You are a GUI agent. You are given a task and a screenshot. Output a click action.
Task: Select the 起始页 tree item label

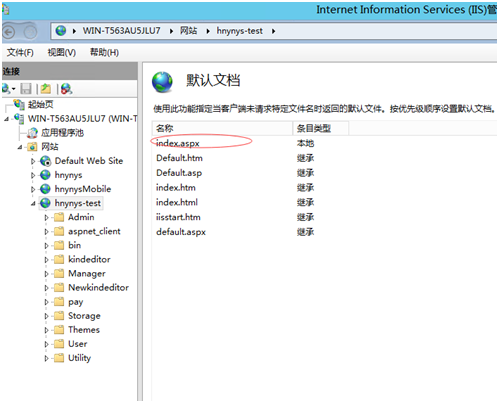(x=40, y=105)
